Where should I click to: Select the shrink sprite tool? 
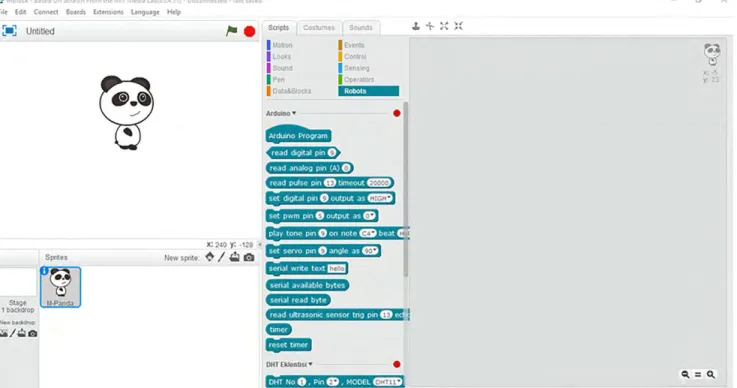point(458,26)
